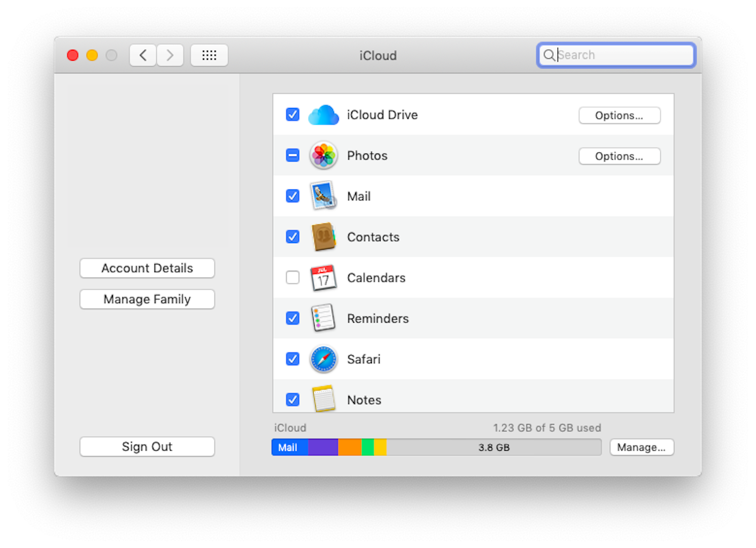Screen dimensions: 756x548
Task: Disable iCloud Drive syncing checkbox
Action: click(292, 114)
